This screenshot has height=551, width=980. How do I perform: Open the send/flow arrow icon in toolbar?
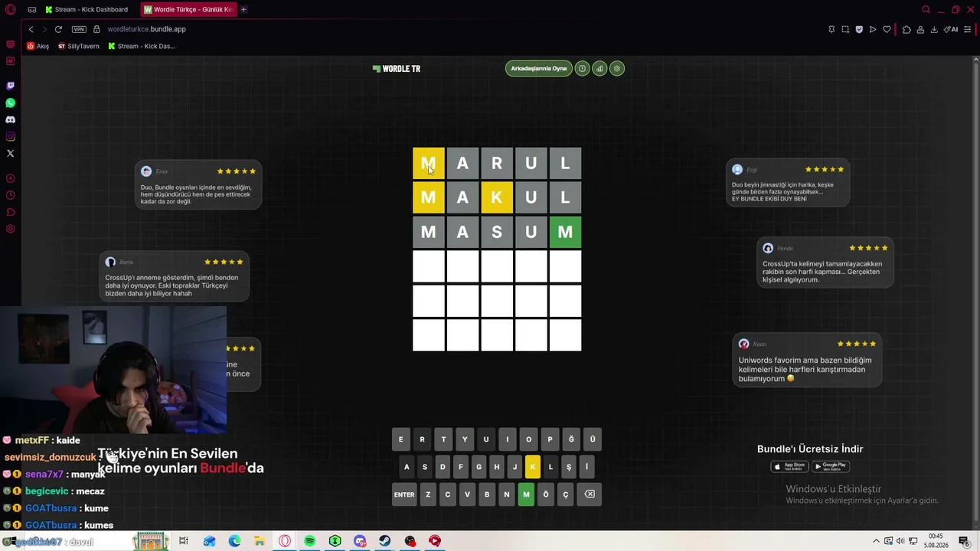pyautogui.click(x=873, y=29)
